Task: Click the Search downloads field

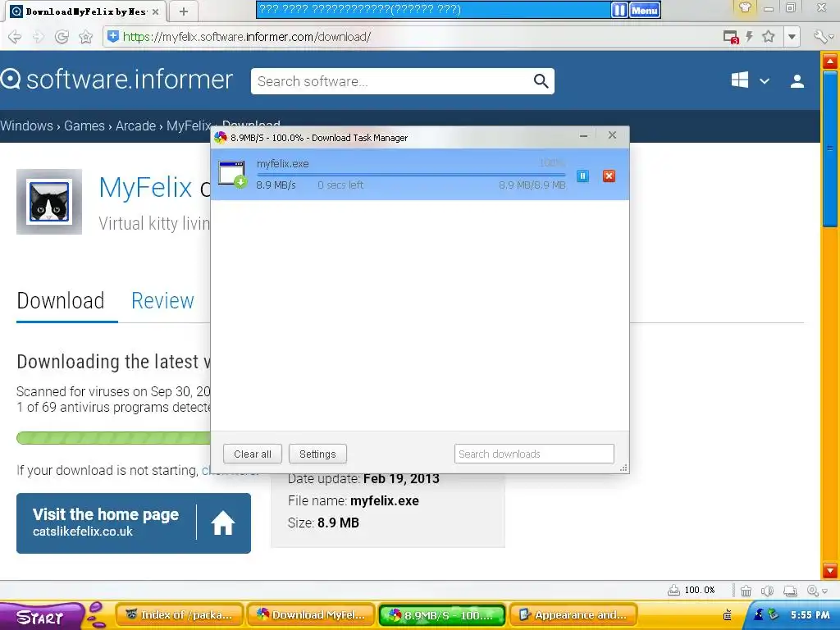Action: [x=534, y=454]
